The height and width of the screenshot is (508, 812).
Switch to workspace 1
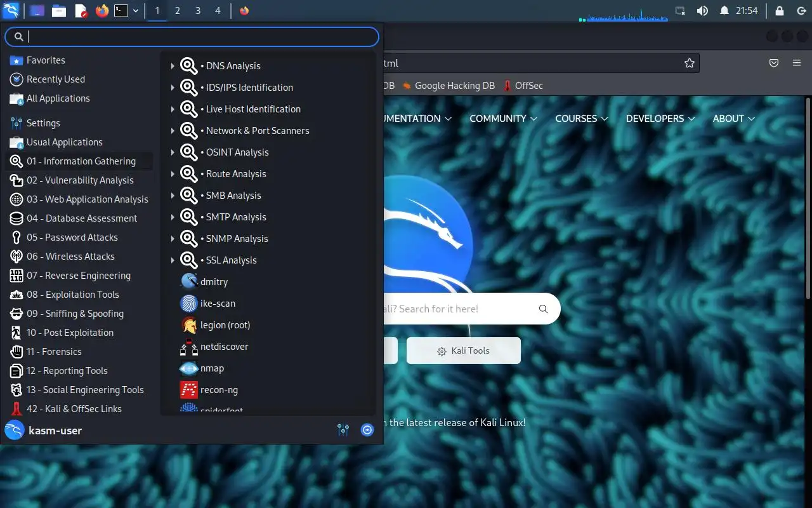click(157, 11)
